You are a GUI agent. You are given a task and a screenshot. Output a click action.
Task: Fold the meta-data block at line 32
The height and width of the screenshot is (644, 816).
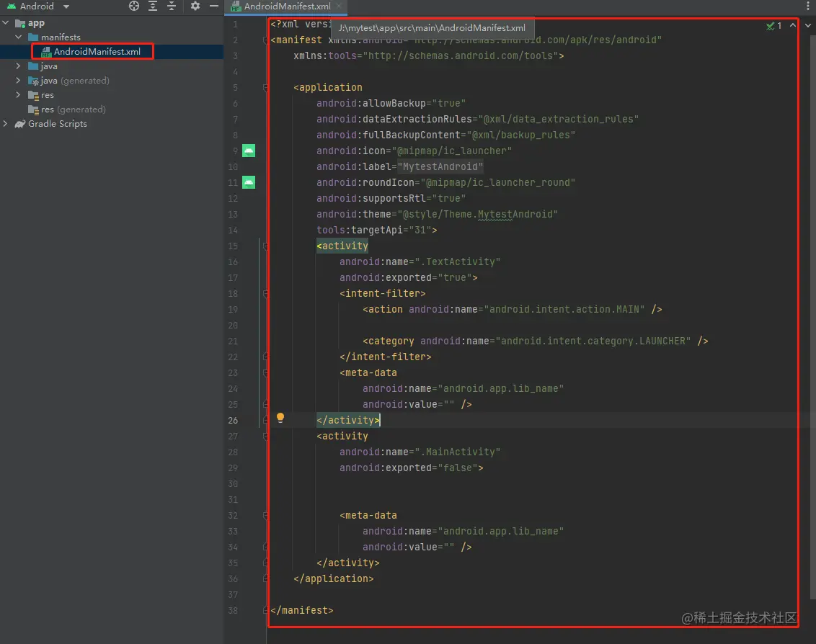tap(266, 516)
